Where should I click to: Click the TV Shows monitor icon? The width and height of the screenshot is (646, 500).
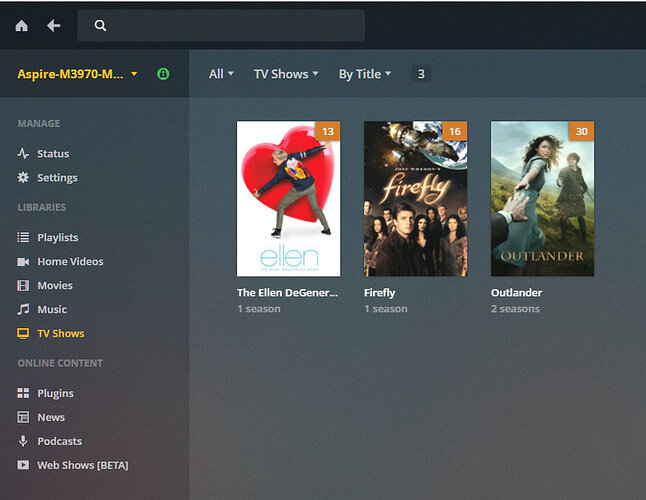[23, 333]
